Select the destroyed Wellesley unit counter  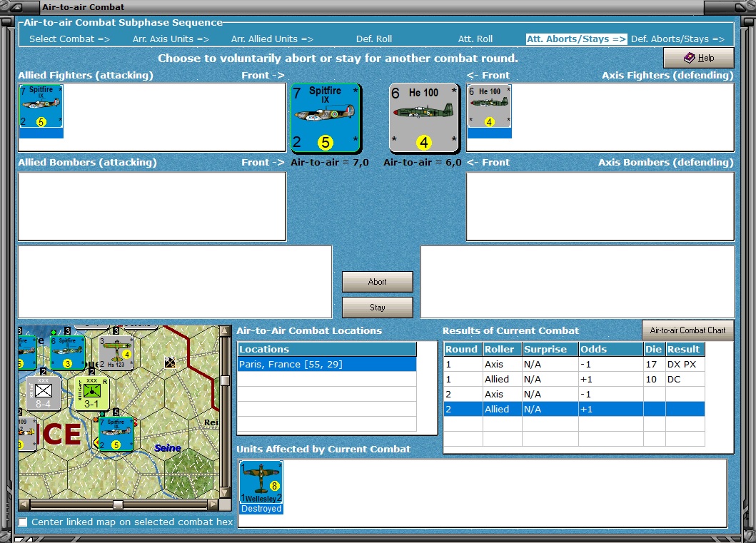(261, 487)
